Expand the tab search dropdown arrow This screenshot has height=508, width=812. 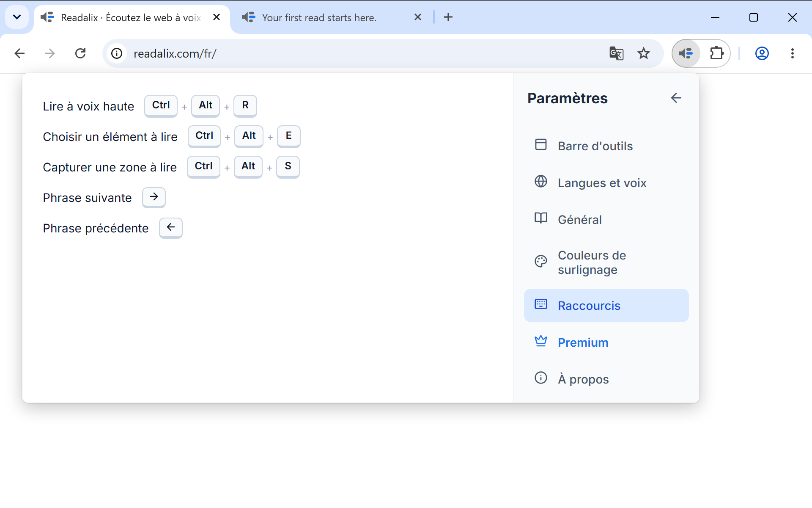[17, 17]
